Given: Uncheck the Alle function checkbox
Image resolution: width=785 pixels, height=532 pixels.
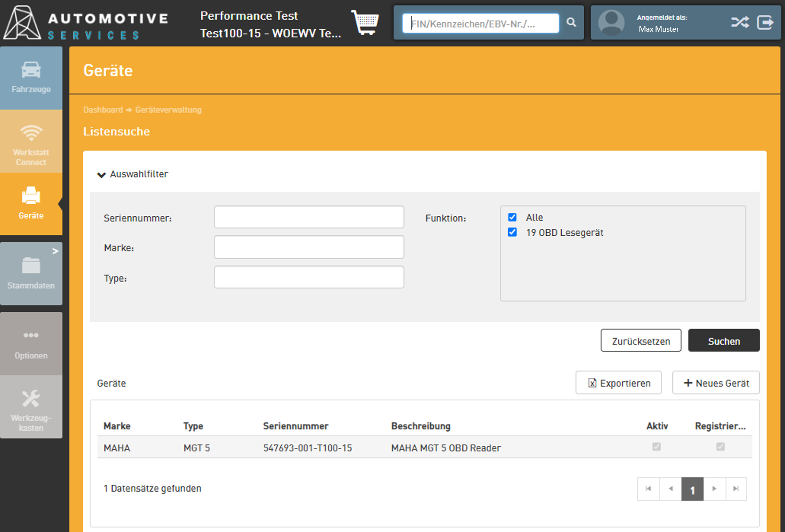Looking at the screenshot, I should click(x=512, y=217).
